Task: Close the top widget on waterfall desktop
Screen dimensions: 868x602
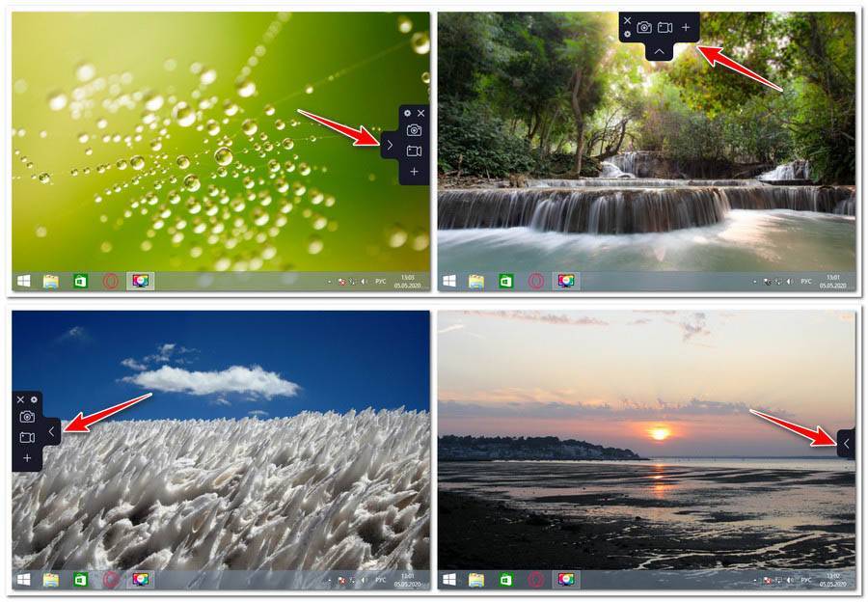Action: click(x=627, y=20)
